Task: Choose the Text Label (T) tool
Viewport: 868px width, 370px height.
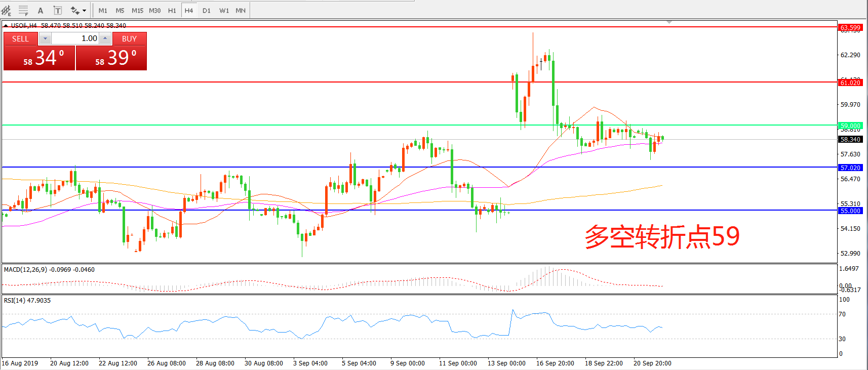Action: tap(58, 10)
